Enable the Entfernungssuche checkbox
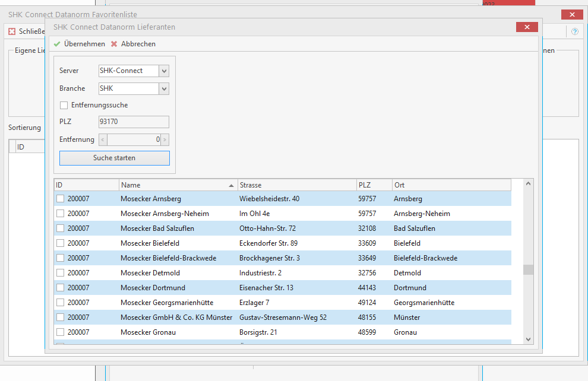This screenshot has width=588, height=381. point(64,105)
